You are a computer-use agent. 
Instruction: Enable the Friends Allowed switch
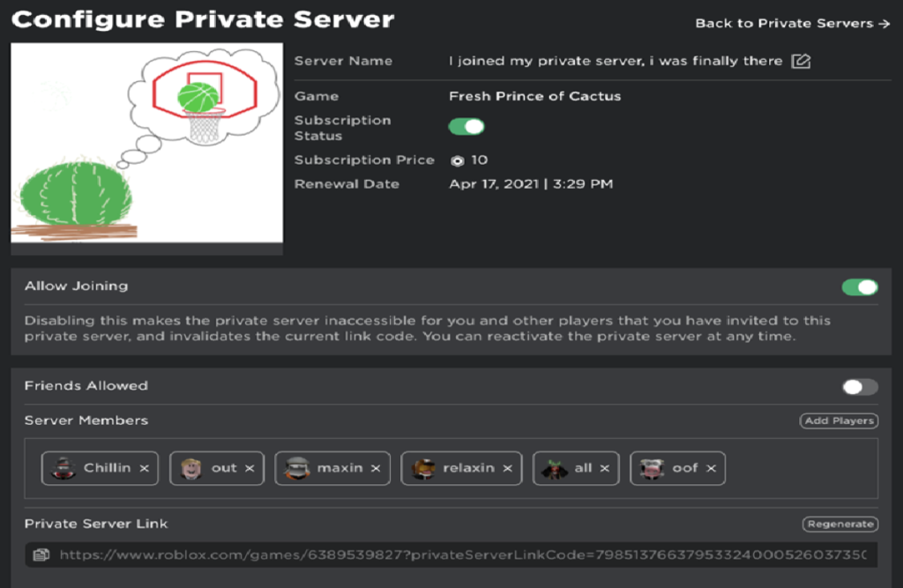tap(860, 387)
